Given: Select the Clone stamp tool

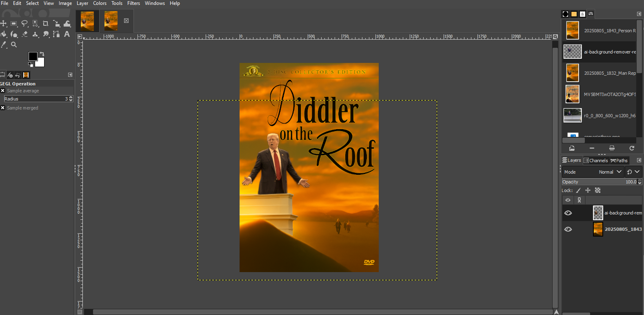Looking at the screenshot, I should pyautogui.click(x=35, y=34).
